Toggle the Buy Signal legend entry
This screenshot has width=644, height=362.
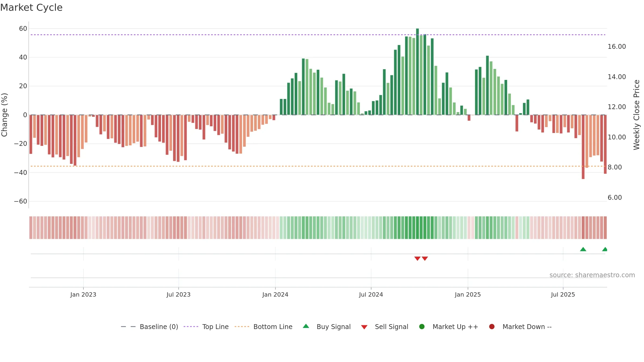(x=327, y=327)
